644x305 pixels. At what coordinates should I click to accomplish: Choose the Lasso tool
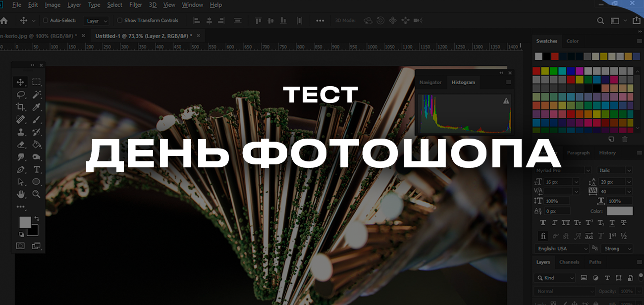click(x=20, y=95)
